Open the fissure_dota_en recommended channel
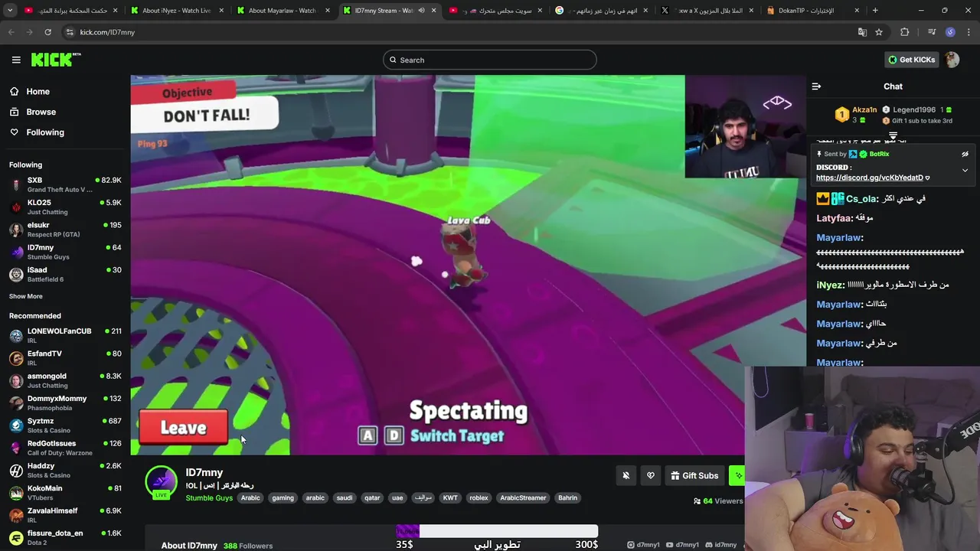 [x=65, y=537]
